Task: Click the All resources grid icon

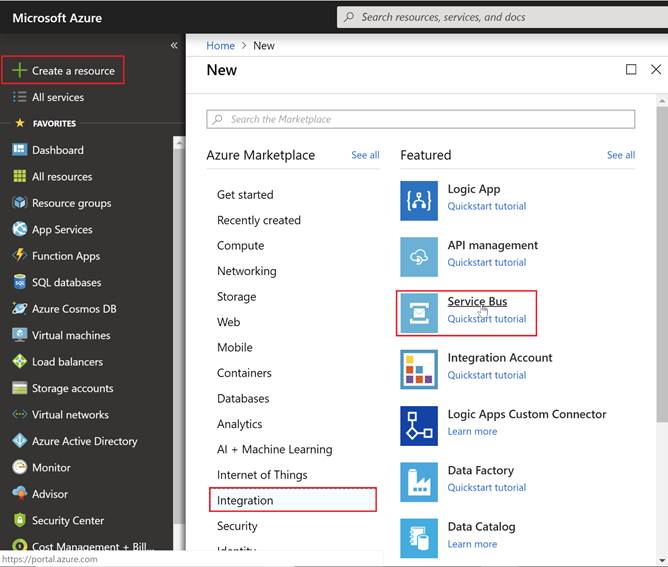Action: coord(19,176)
